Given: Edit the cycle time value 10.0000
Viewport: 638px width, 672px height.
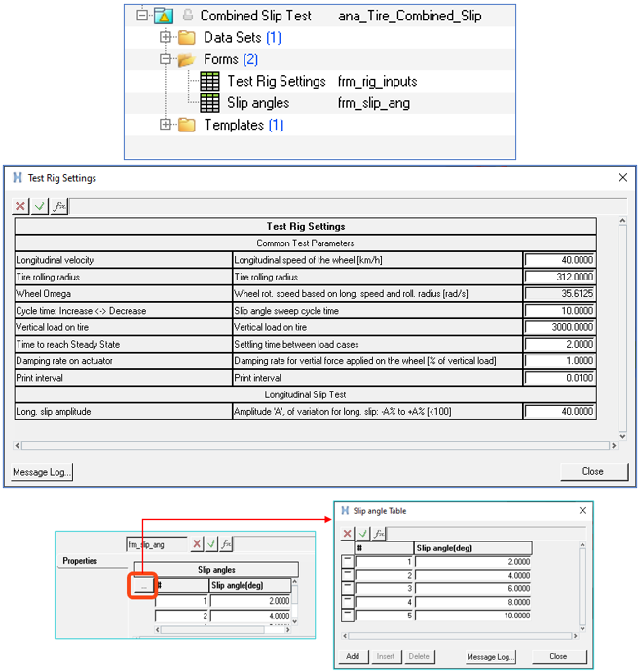Looking at the screenshot, I should pos(559,311).
